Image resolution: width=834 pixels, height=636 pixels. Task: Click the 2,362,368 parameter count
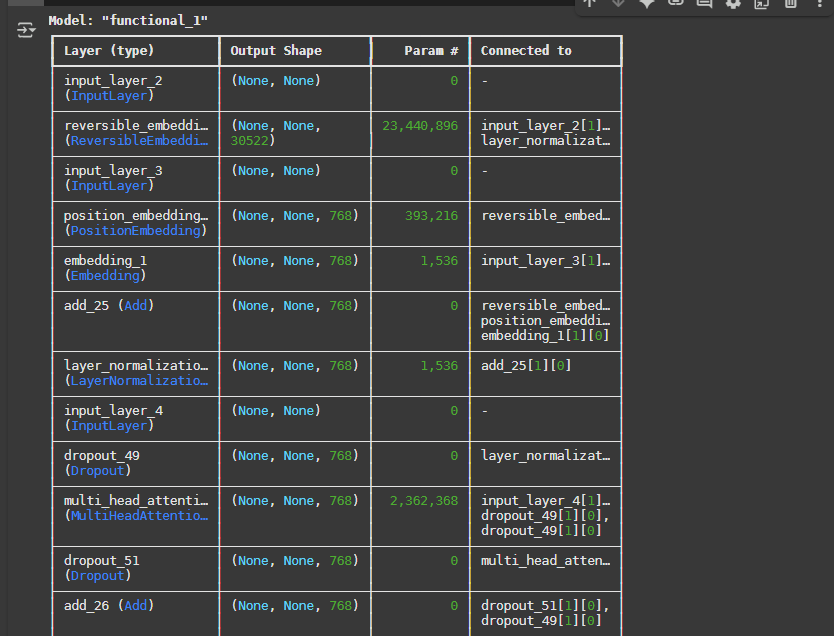(x=424, y=501)
